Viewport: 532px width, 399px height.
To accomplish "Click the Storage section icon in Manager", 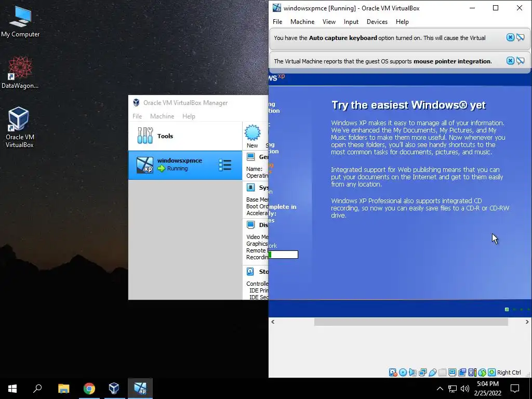I will [250, 271].
